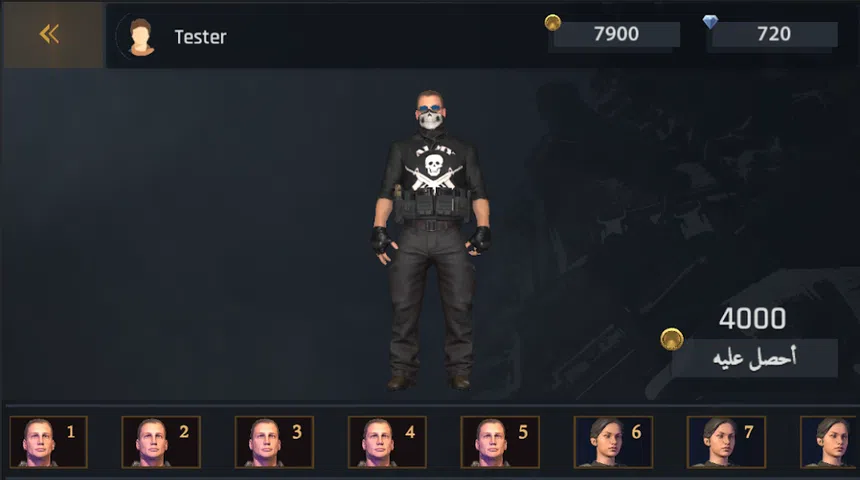Choose character skin number 3
The image size is (860, 480).
pos(274,442)
